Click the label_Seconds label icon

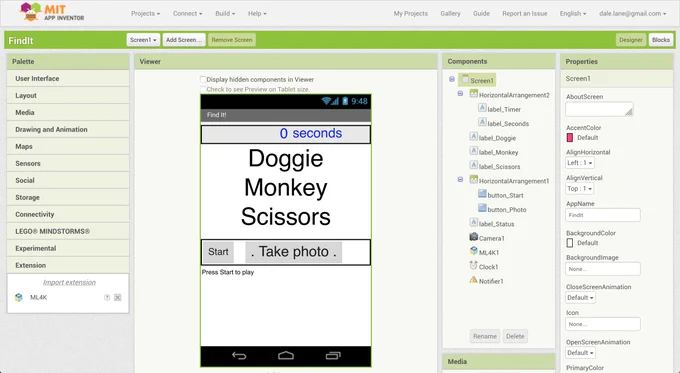coord(482,122)
